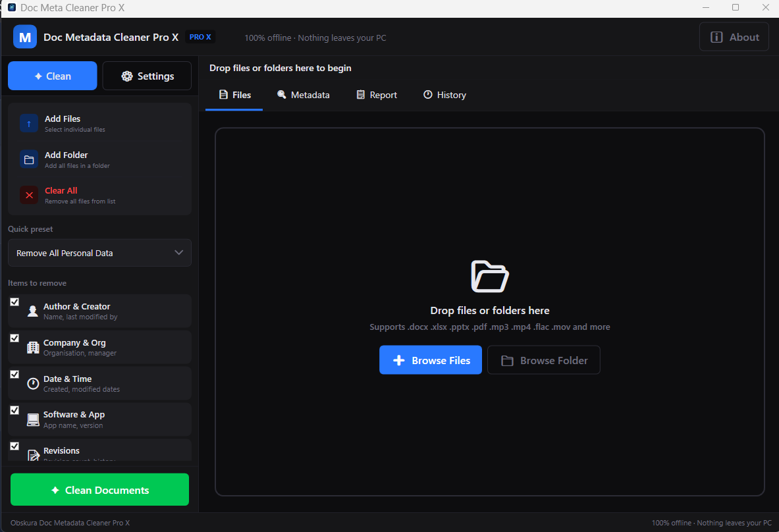Click the Software & App laptop icon

point(33,419)
